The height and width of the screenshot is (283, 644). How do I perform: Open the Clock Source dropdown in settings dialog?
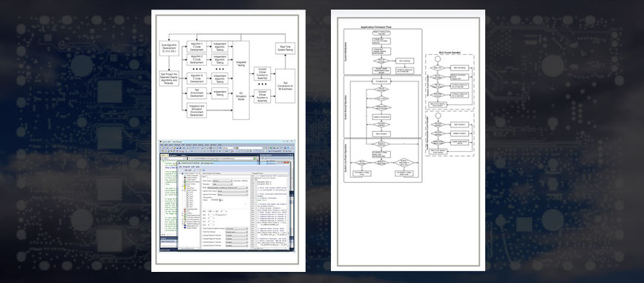[x=221, y=181]
